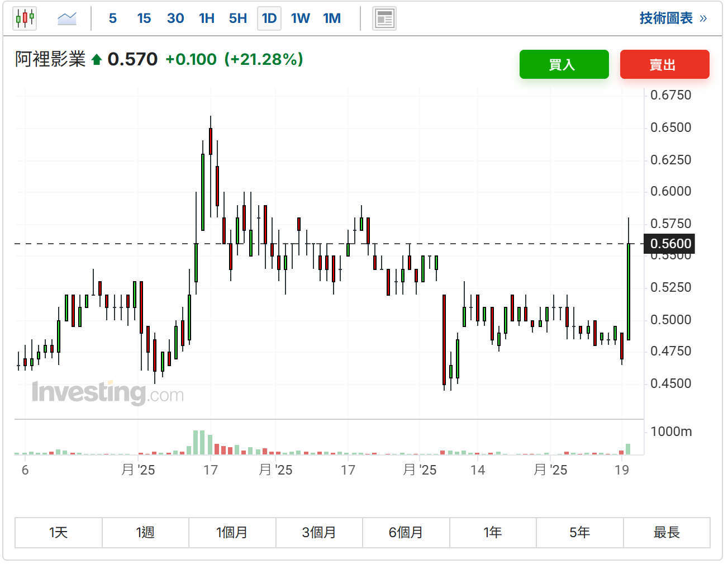Choose the 5H interval

pos(238,18)
